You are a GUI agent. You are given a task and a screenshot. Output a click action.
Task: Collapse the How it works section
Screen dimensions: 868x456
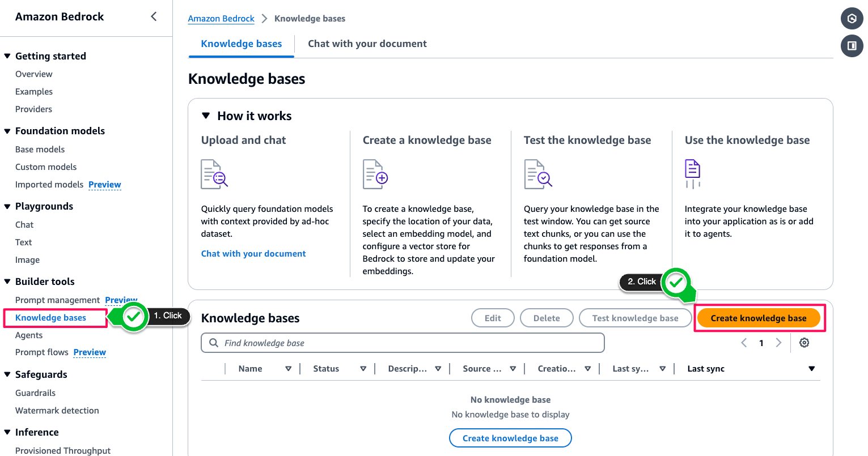tap(206, 116)
